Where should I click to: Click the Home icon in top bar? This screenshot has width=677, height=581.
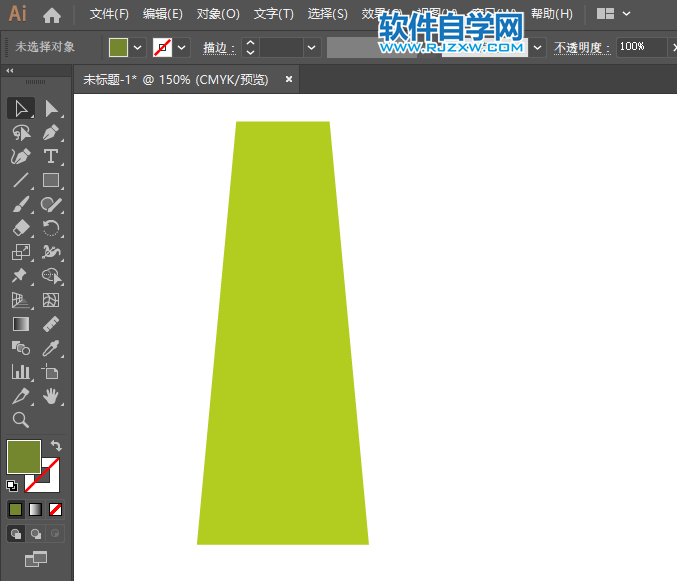coord(52,15)
